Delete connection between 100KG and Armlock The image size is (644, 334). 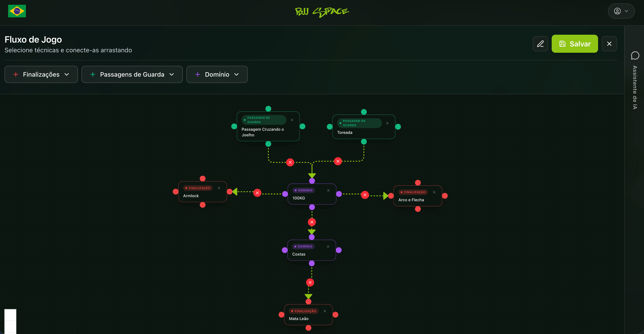pos(257,193)
